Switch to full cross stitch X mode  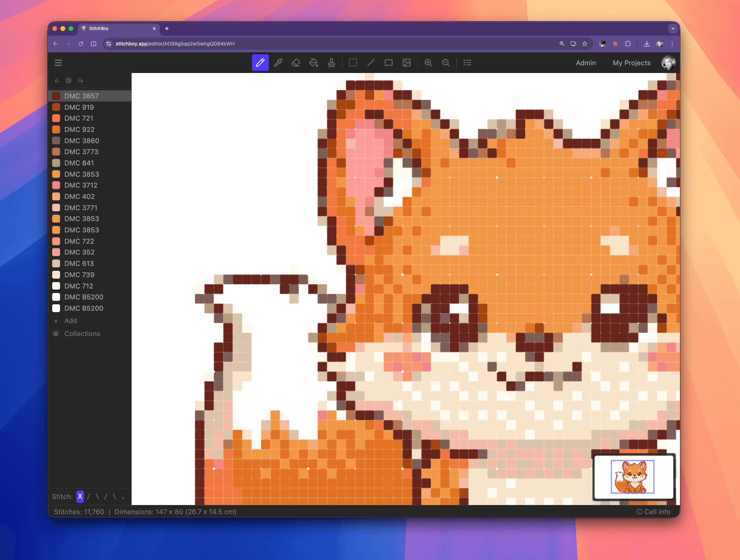click(x=80, y=497)
